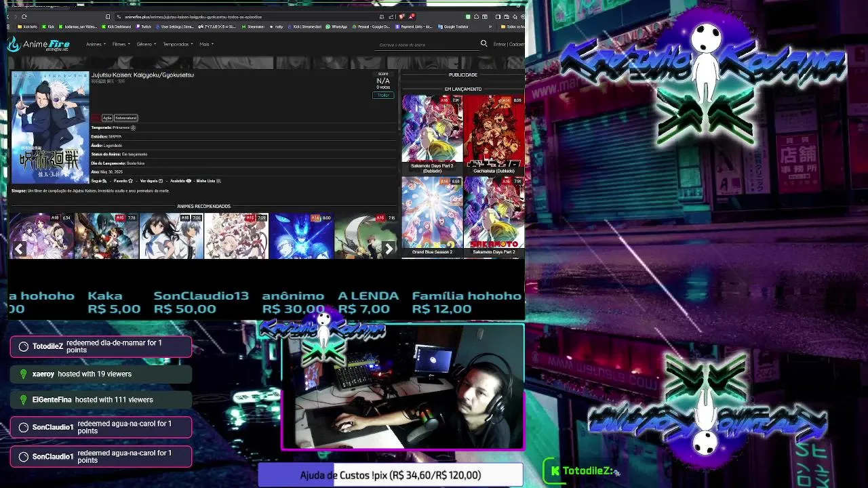The width and height of the screenshot is (868, 488).
Task: Click the AnimeFire logo
Action: click(x=39, y=45)
